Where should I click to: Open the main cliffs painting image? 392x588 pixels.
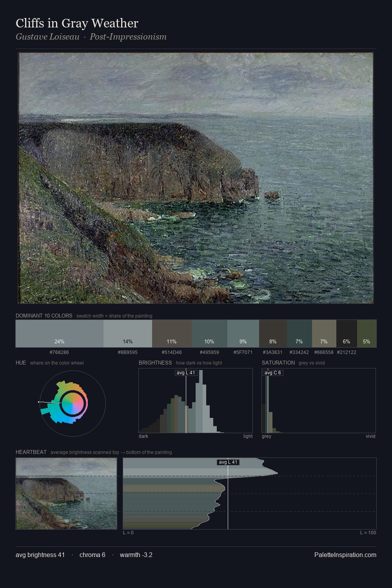196,178
